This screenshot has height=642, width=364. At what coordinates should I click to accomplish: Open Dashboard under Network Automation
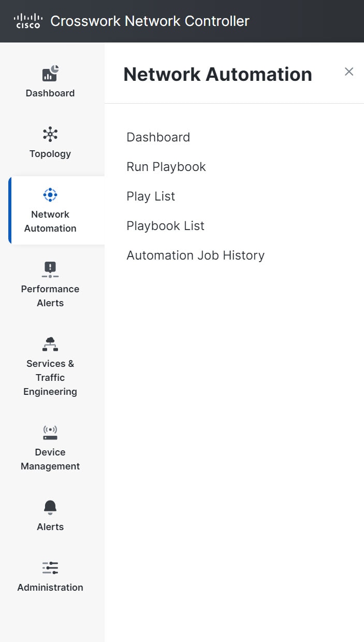pyautogui.click(x=158, y=137)
